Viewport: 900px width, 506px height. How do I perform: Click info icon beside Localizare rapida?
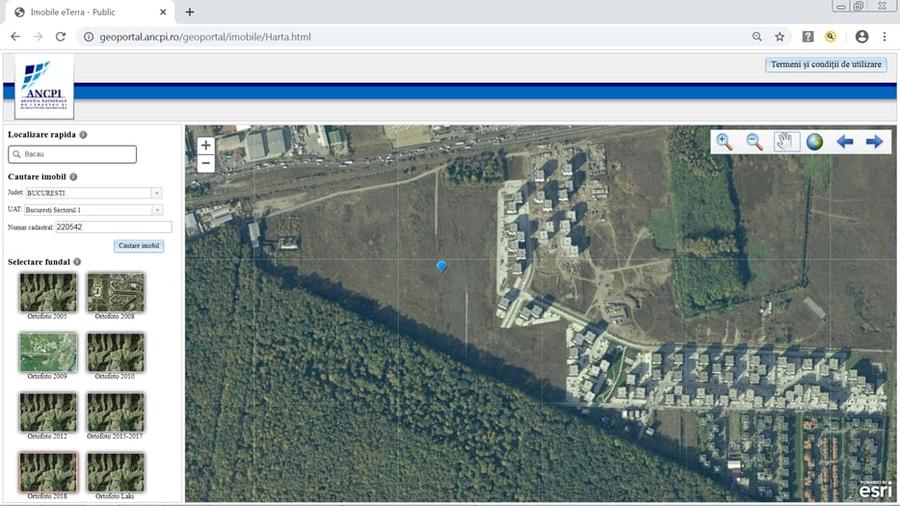(x=83, y=134)
